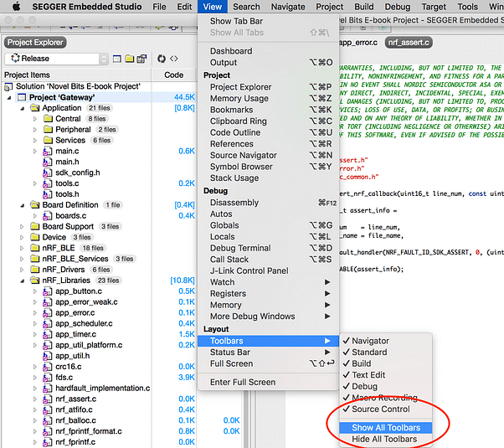
Task: Toggle the Debug toolbar
Action: [x=385, y=386]
